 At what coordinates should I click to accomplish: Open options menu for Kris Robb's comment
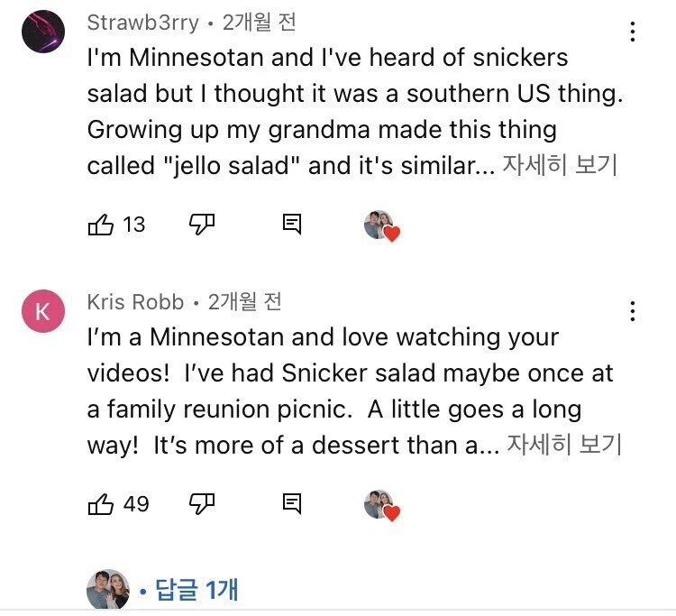tap(634, 311)
